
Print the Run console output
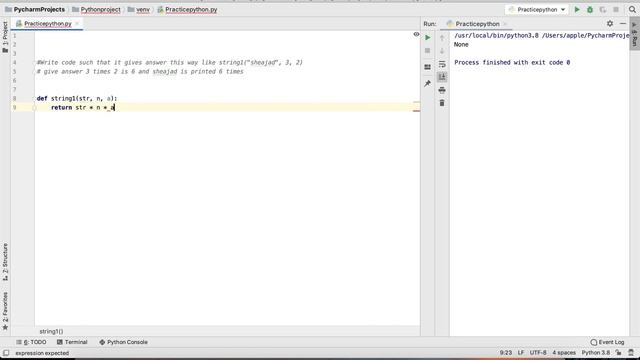(442, 90)
